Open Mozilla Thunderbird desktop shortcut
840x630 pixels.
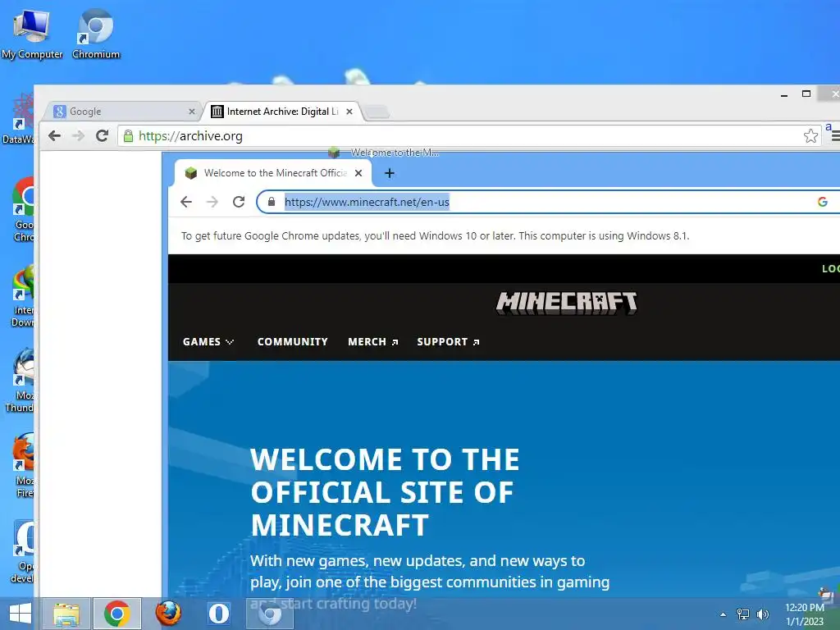pos(20,381)
